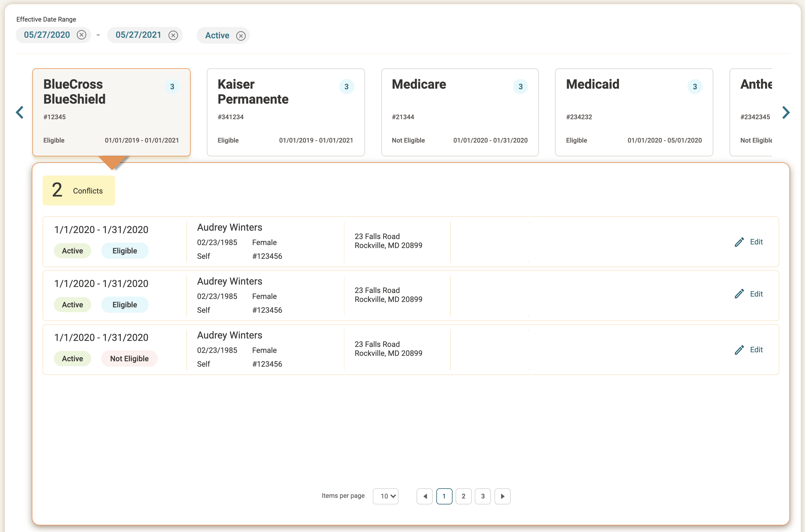Screen dimensions: 805x532
Task: Go to next page in pagination
Action: [x=503, y=496]
